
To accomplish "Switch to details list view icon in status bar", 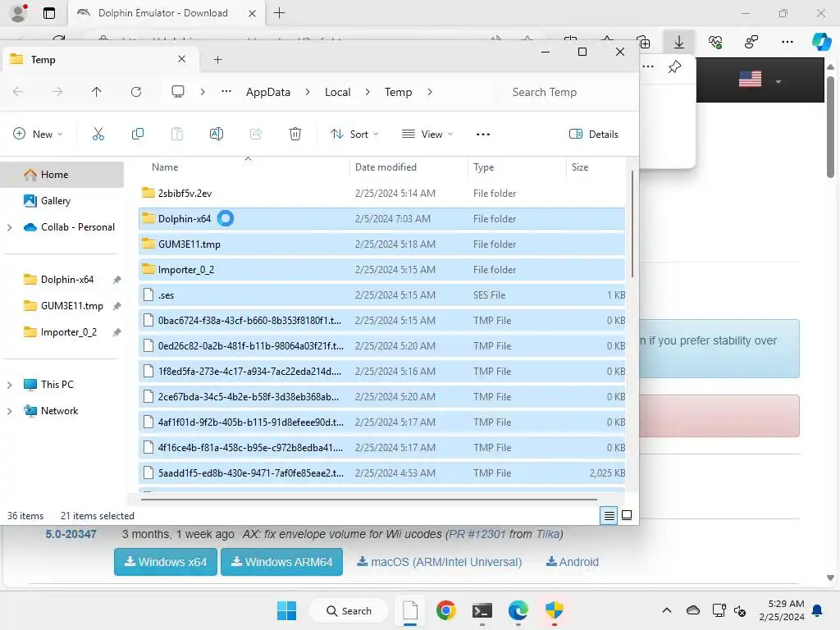I will point(609,515).
